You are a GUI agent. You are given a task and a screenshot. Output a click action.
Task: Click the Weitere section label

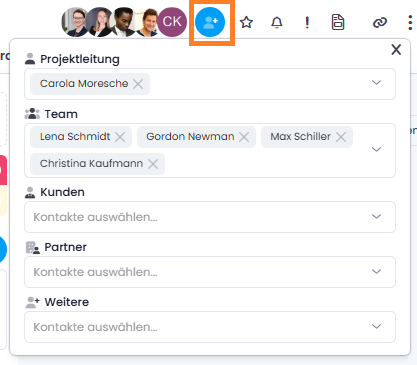(67, 302)
